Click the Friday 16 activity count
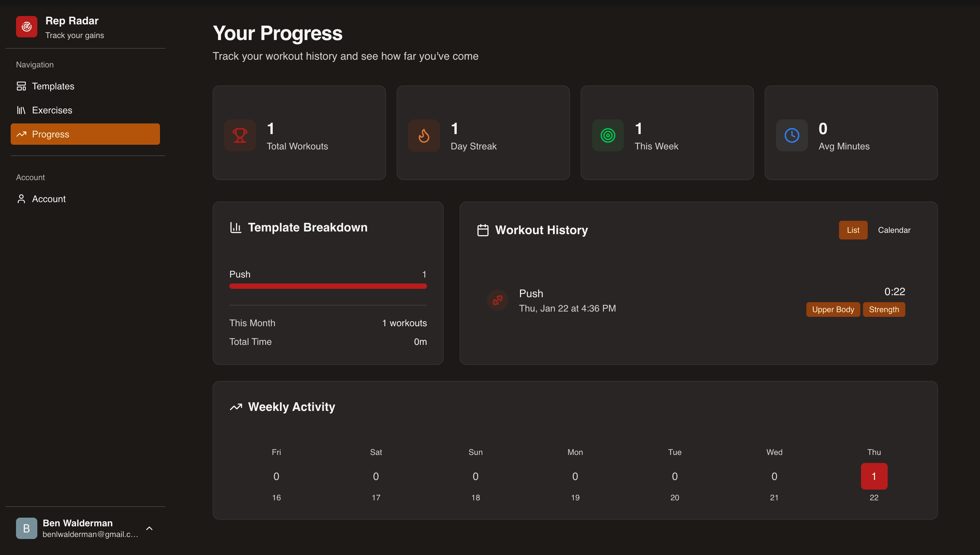Viewport: 980px width, 555px height. click(x=276, y=476)
